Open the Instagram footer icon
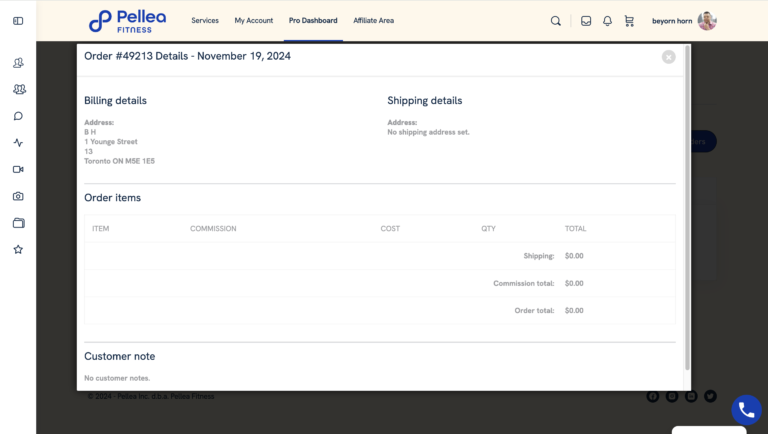Image resolution: width=768 pixels, height=434 pixels. click(x=672, y=396)
